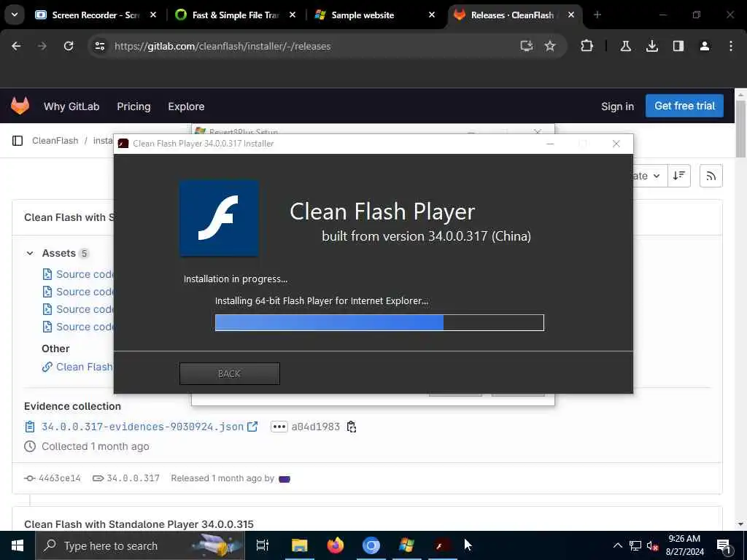Open the browser downloads icon

click(651, 46)
